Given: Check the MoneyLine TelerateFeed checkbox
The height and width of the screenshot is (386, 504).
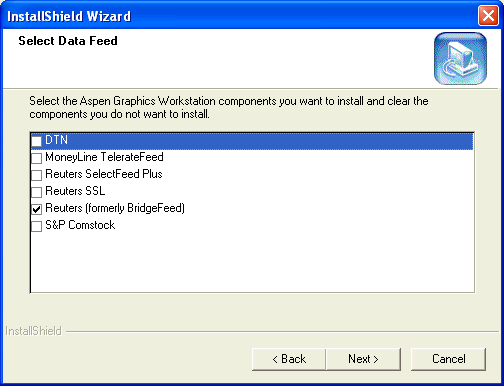Looking at the screenshot, I should pyautogui.click(x=36, y=158).
